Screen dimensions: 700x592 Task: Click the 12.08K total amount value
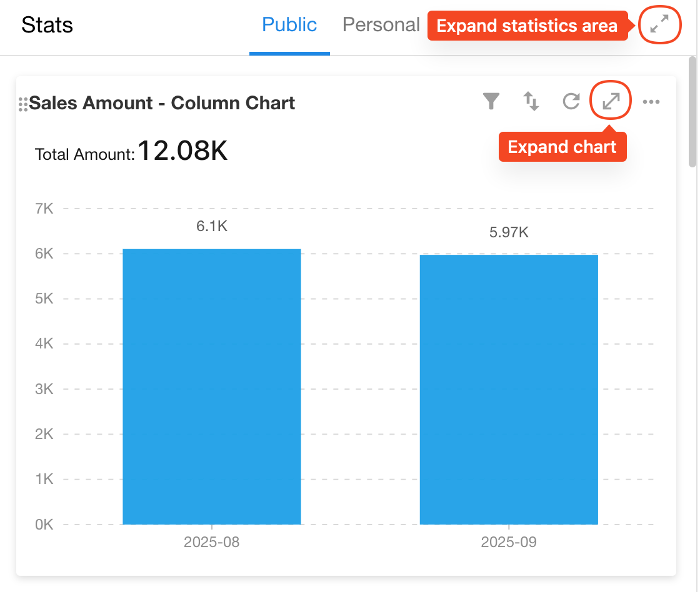pos(182,150)
